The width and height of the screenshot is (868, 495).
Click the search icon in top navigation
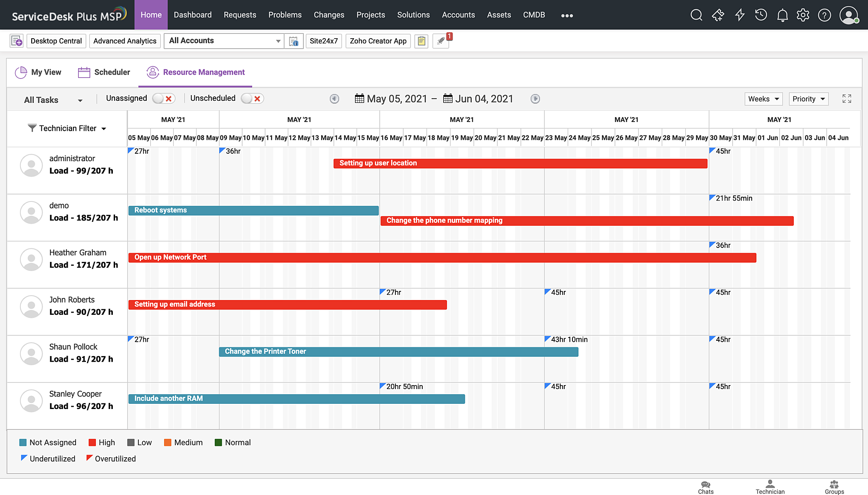[x=696, y=15]
